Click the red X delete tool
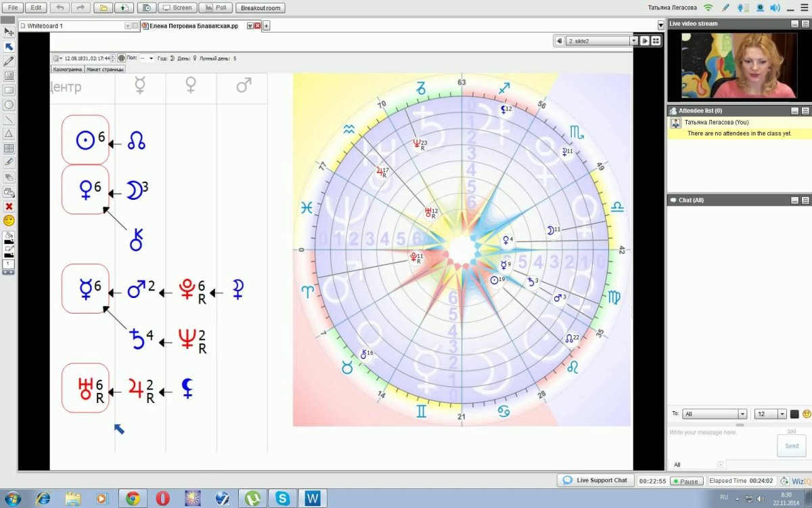Image resolution: width=812 pixels, height=508 pixels. pyautogui.click(x=9, y=207)
